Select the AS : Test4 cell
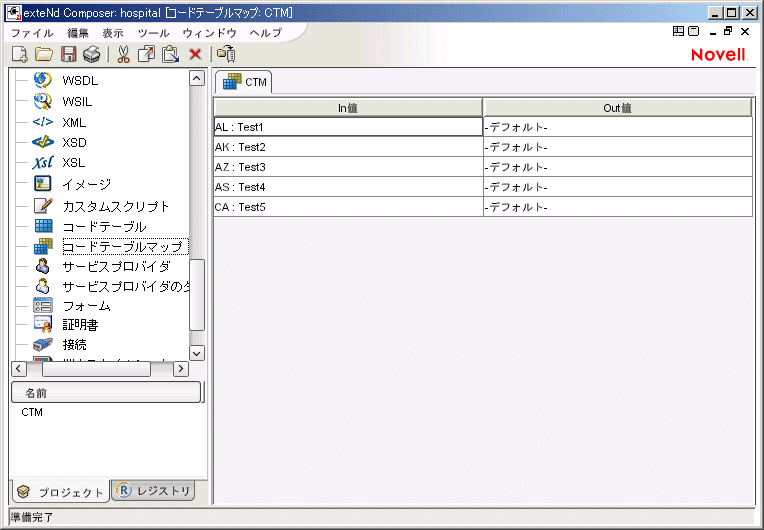This screenshot has height=530, width=764. (348, 187)
